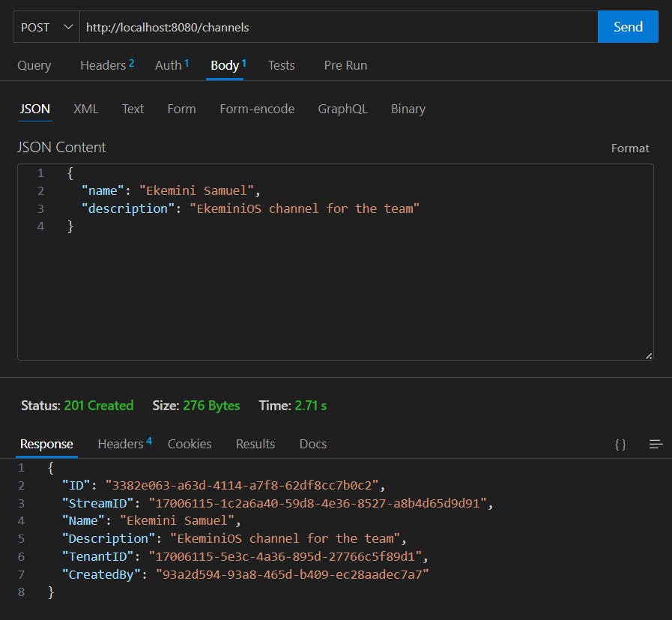Image resolution: width=672 pixels, height=620 pixels.
Task: Click the request URL input field
Action: click(337, 27)
